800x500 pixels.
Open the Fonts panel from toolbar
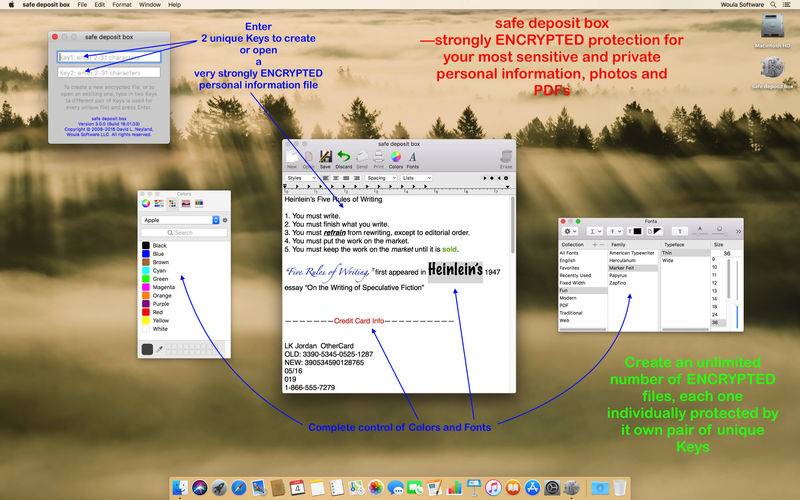pyautogui.click(x=413, y=158)
